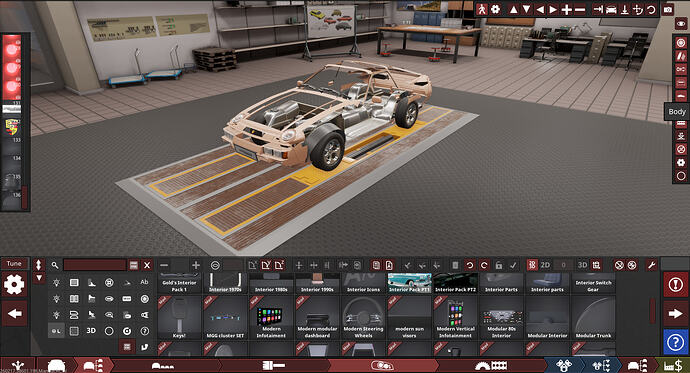Select Modular 80s Interior fixture
690x373 pixels.
click(501, 318)
